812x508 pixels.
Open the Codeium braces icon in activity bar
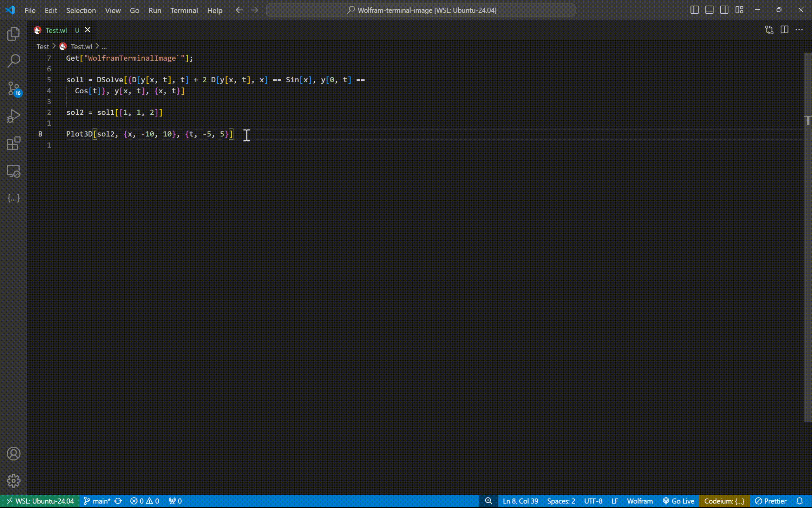click(x=13, y=198)
